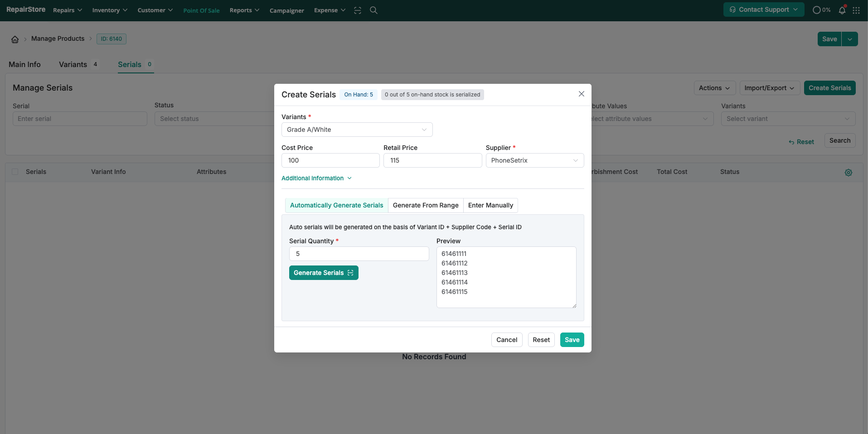
Task: Toggle the select-all serials checkbox
Action: pos(15,172)
